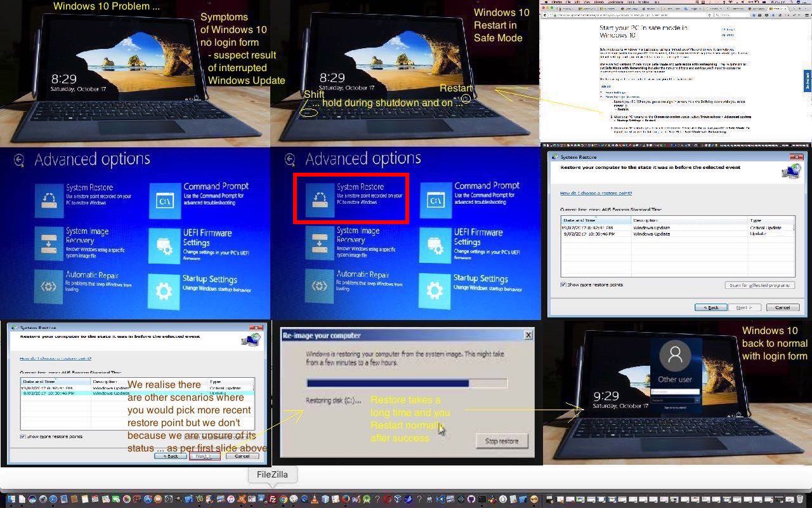812x508 pixels.
Task: Open Terminal icon in the Dock
Action: pos(482,499)
